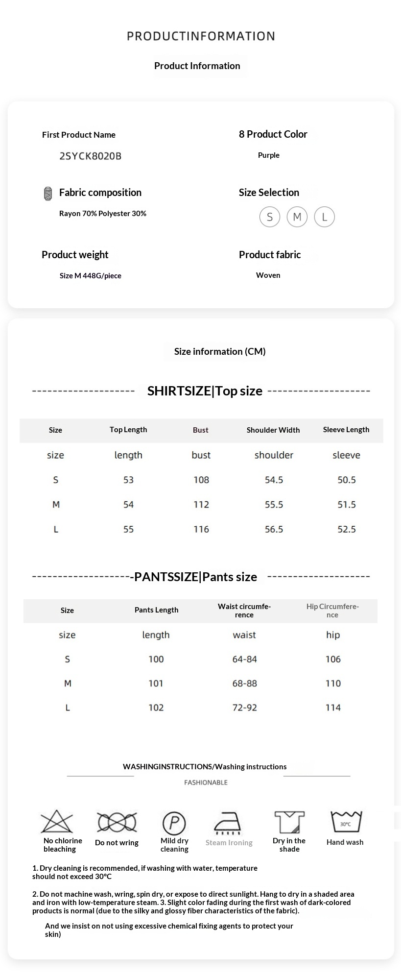Click the do not wring icon
The width and height of the screenshot is (401, 980).
(117, 823)
